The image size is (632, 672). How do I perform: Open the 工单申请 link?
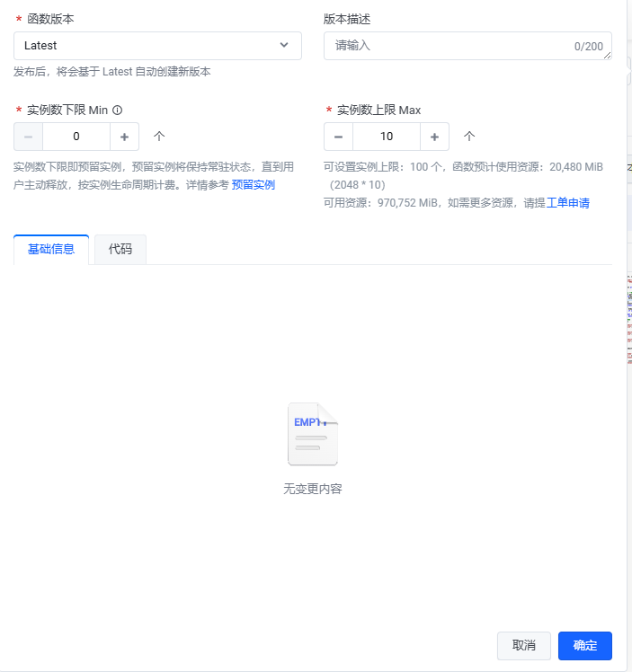click(568, 203)
